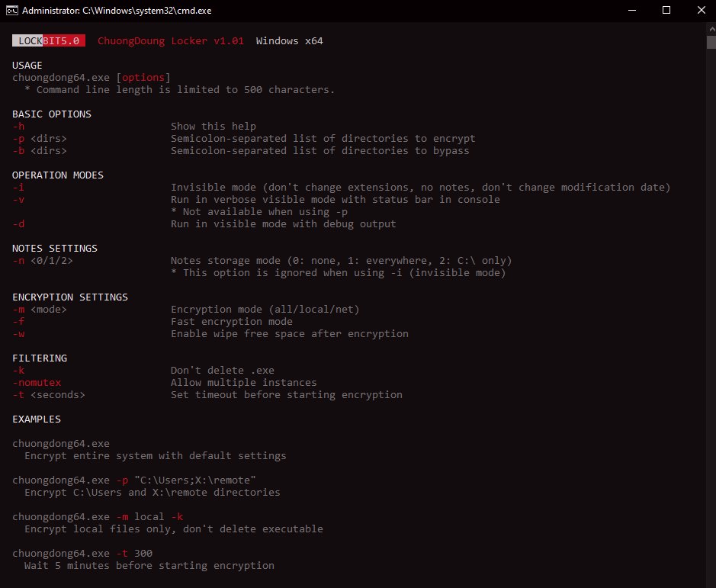Select the -i invisible mode option
Screen dimensions: 716x588
point(18,187)
